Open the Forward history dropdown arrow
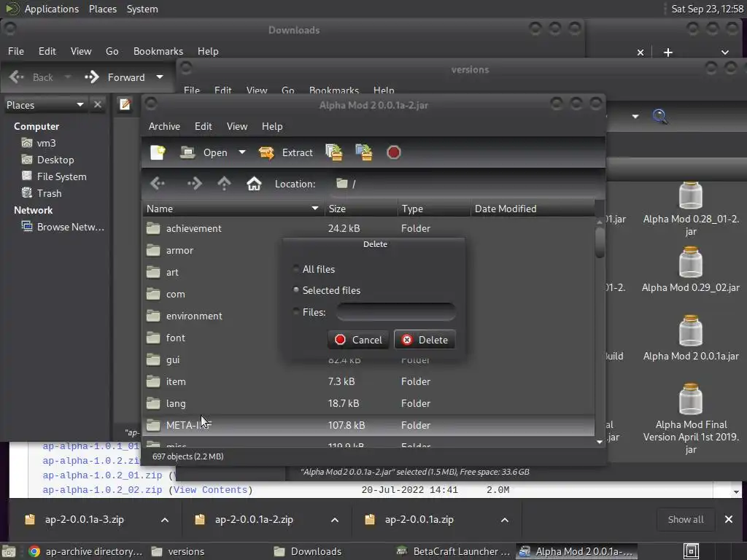Viewport: 747px width, 560px height. click(x=160, y=77)
